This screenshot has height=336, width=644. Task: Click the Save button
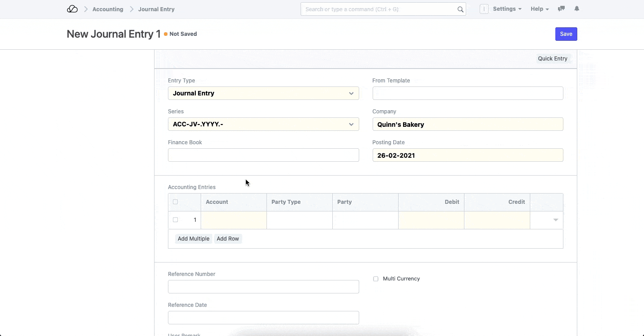[566, 34]
